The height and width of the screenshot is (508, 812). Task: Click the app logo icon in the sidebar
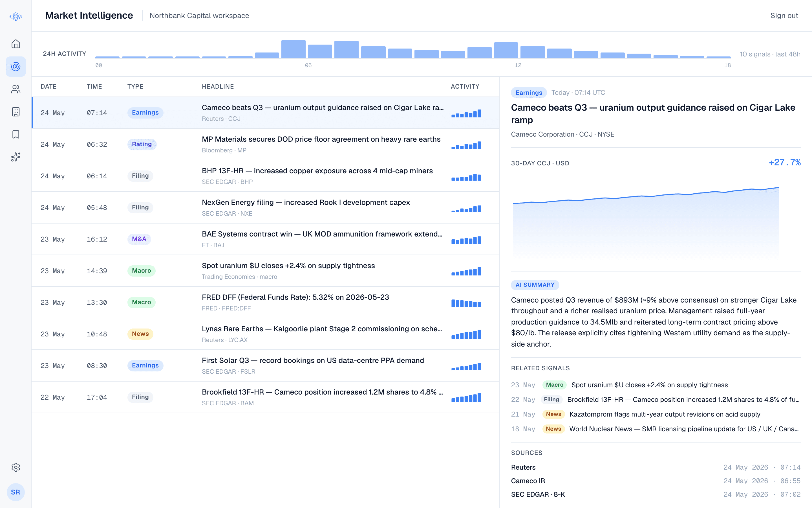tap(16, 16)
